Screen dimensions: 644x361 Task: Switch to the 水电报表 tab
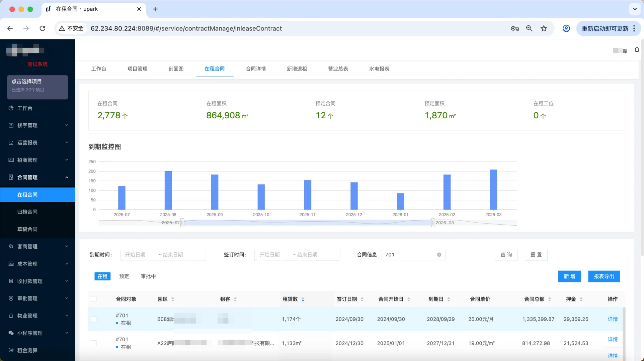click(378, 69)
